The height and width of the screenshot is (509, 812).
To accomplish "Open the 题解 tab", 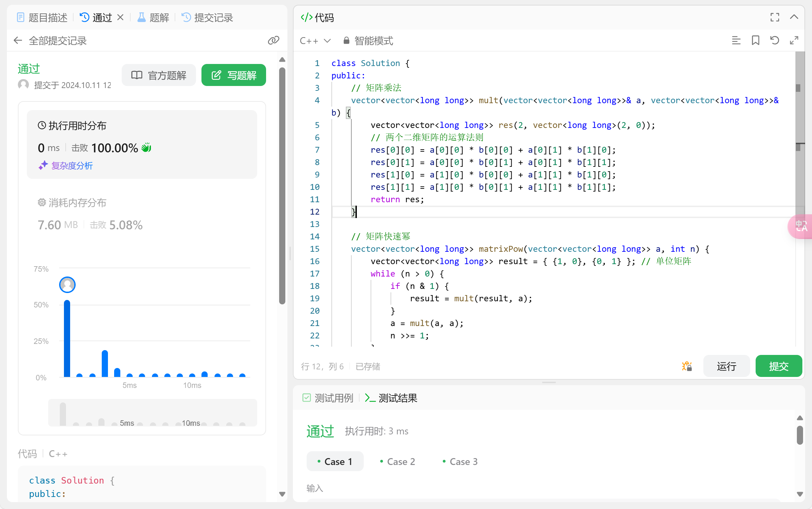I will (x=153, y=18).
